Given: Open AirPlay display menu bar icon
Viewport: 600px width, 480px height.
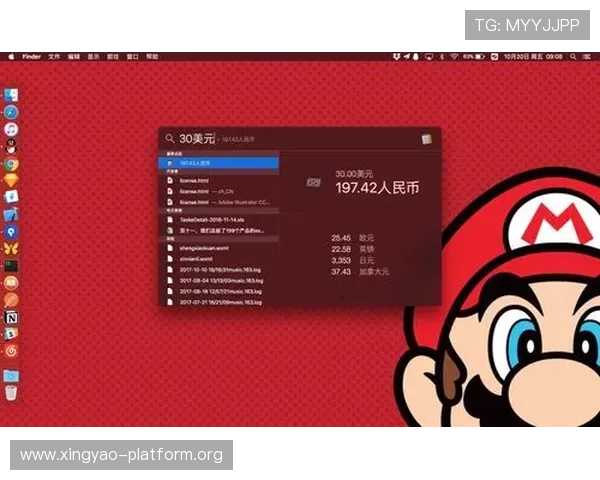Looking at the screenshot, I should 429,57.
